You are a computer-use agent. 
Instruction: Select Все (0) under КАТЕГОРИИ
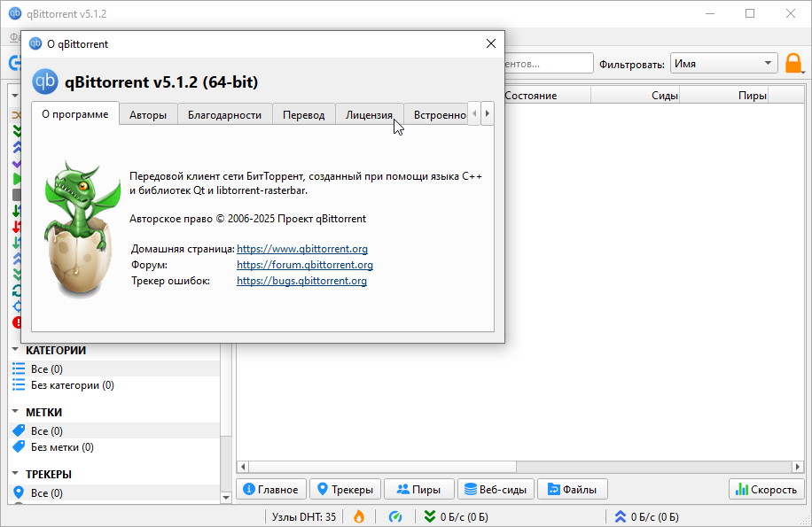[114, 368]
